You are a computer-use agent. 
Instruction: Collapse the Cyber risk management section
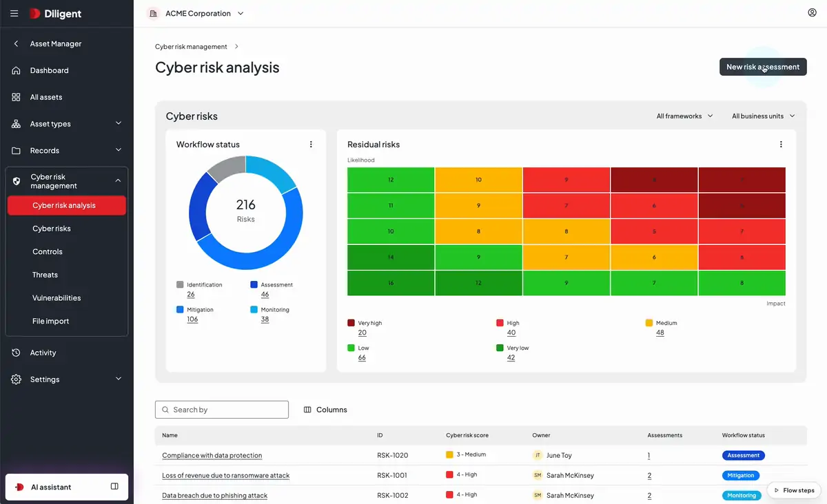pos(118,180)
